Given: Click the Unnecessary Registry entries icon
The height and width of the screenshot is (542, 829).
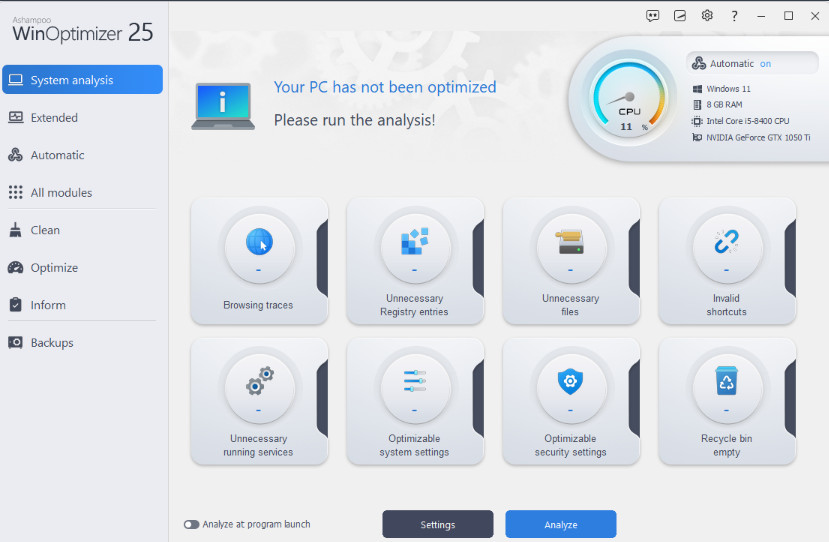Looking at the screenshot, I should click(x=414, y=241).
